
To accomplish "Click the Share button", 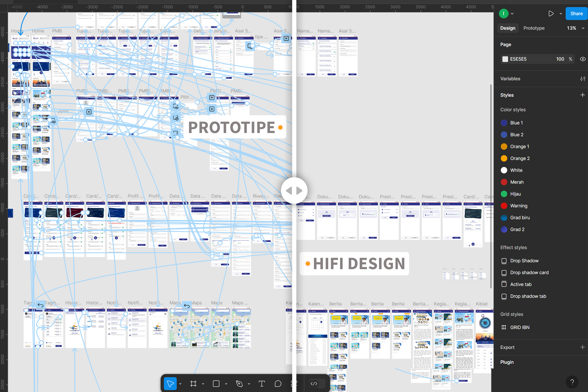I will (577, 13).
